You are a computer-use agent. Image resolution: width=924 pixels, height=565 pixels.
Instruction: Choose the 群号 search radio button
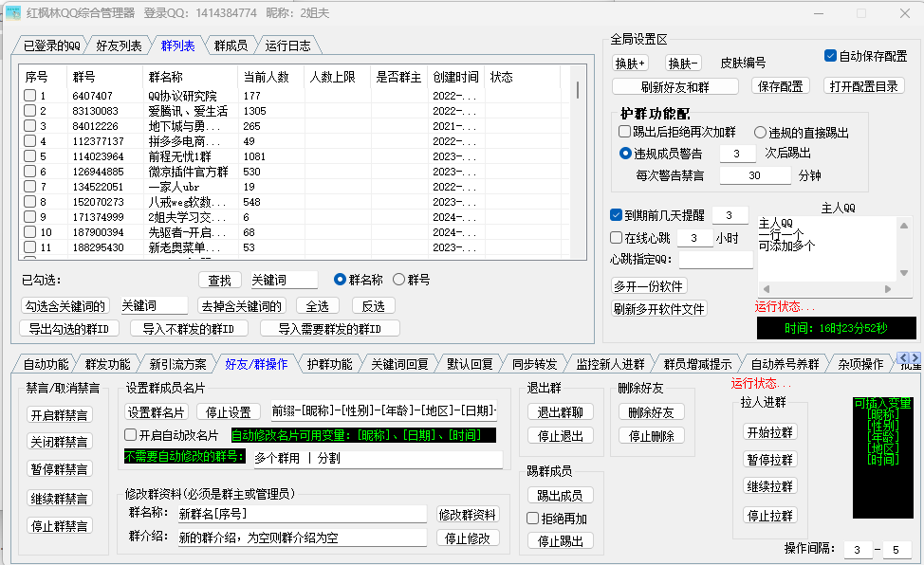click(398, 280)
